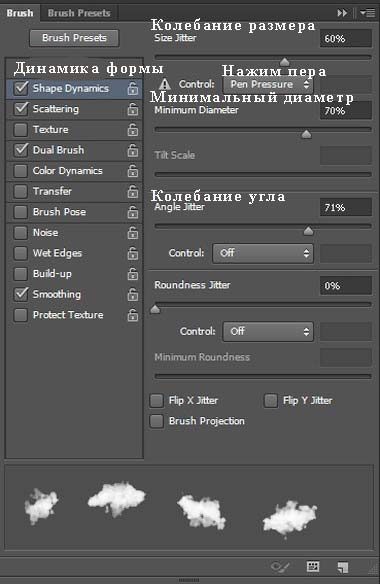Switch to the Brush Presets tab

[x=79, y=13]
